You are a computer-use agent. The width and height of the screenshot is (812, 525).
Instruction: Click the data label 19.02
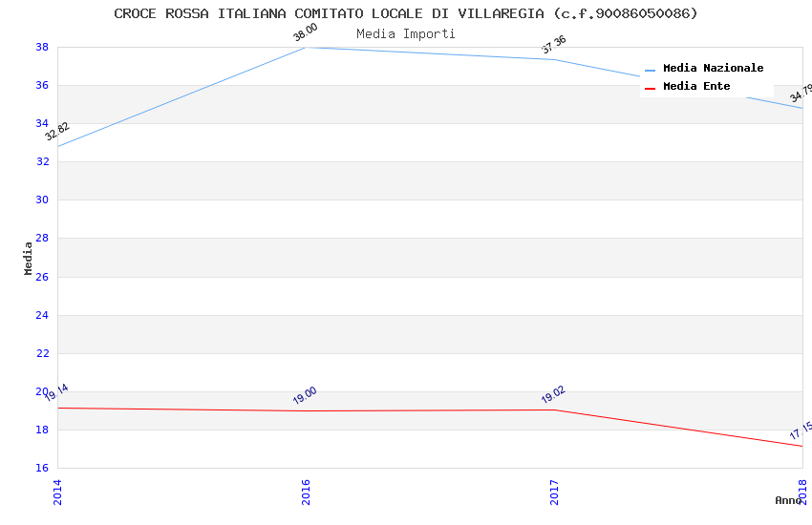click(x=553, y=394)
